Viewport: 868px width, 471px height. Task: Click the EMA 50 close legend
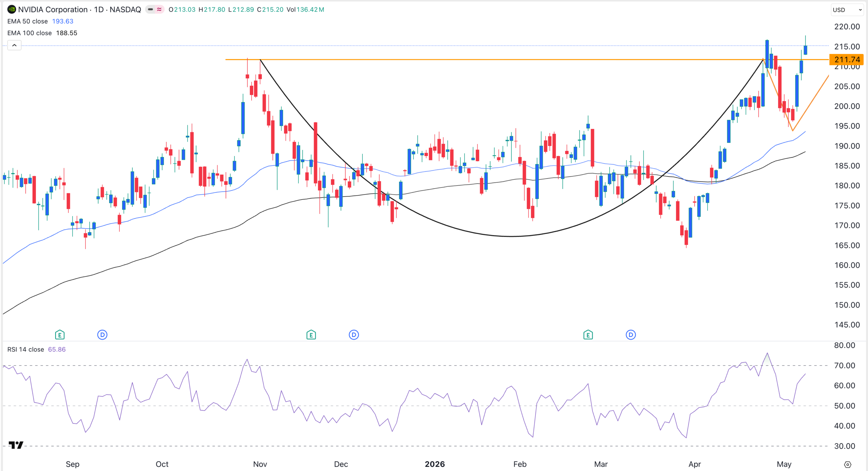(x=27, y=21)
